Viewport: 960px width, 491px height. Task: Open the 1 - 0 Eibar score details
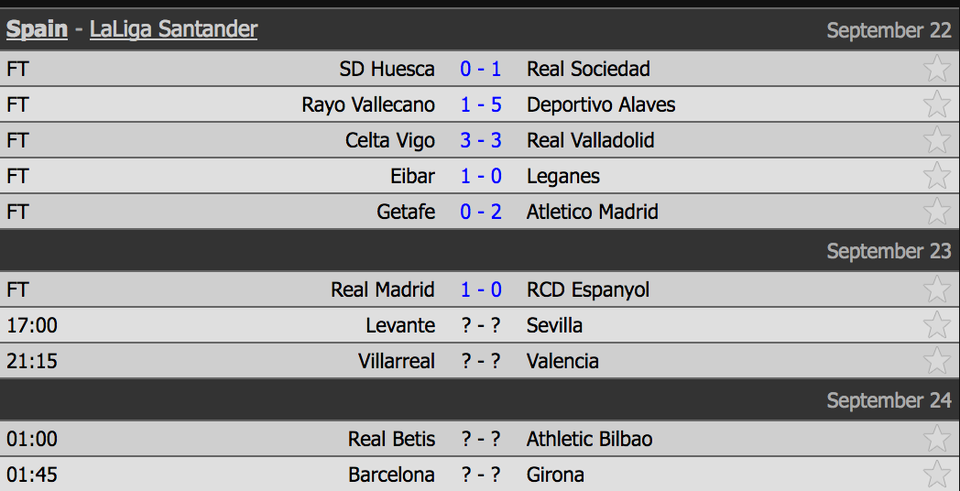[481, 177]
